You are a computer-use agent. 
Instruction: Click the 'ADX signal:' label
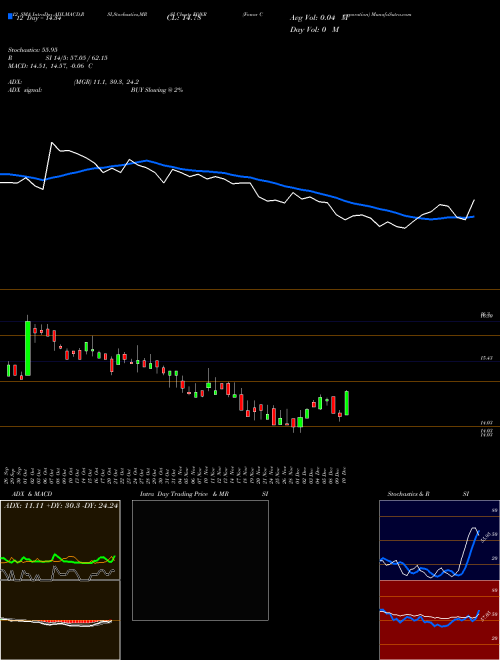(x=25, y=90)
